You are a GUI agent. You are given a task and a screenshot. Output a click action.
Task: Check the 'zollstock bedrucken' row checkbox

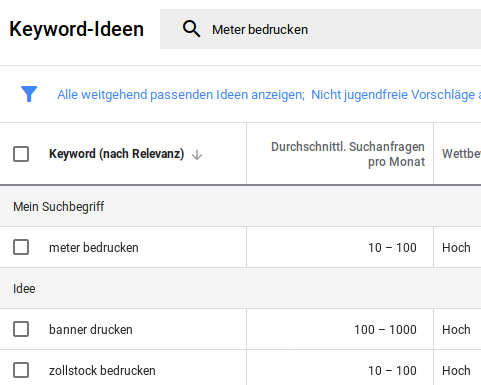21,370
